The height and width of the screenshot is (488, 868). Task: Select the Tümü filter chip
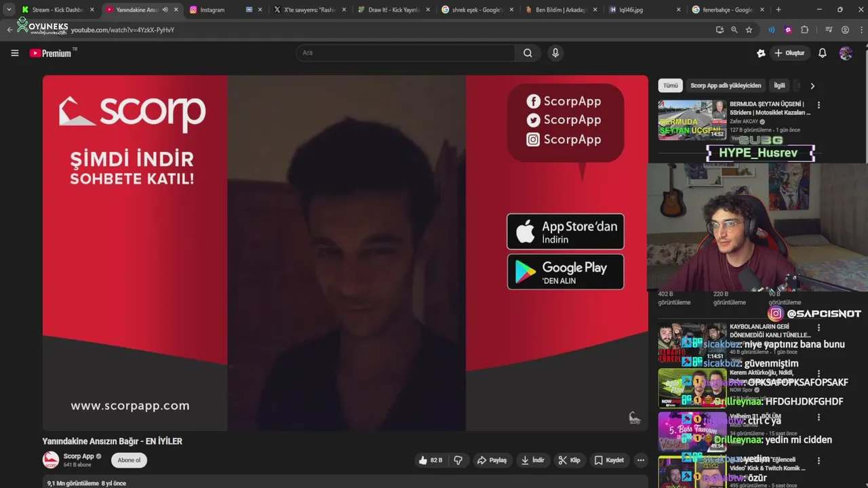[670, 85]
